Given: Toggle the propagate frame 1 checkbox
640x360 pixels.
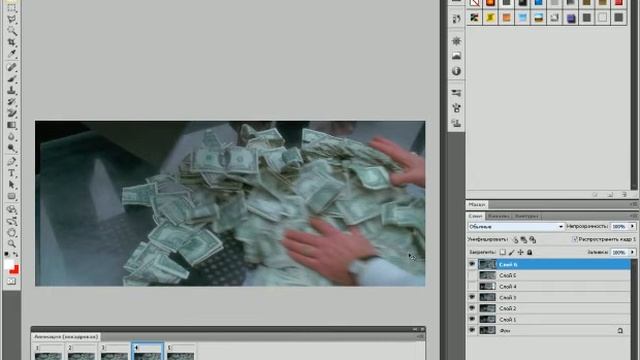Looking at the screenshot, I should (x=575, y=239).
